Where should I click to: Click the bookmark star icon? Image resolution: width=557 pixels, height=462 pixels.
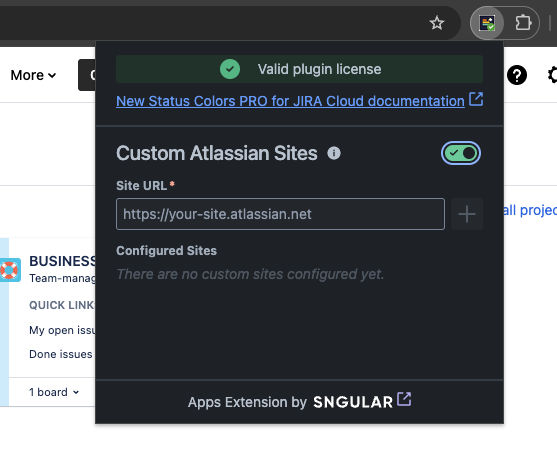437,23
